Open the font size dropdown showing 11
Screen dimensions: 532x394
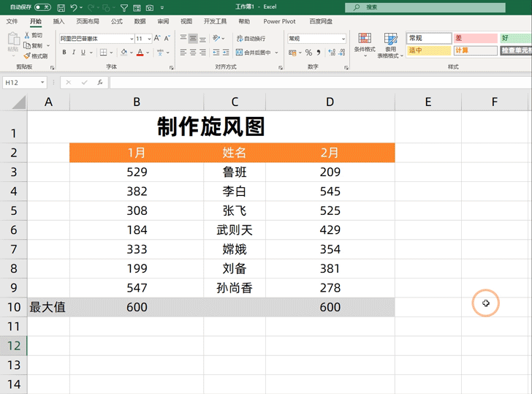149,39
